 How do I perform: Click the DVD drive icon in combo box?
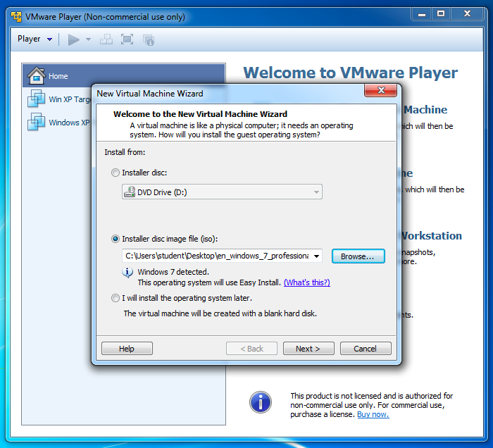pos(130,192)
